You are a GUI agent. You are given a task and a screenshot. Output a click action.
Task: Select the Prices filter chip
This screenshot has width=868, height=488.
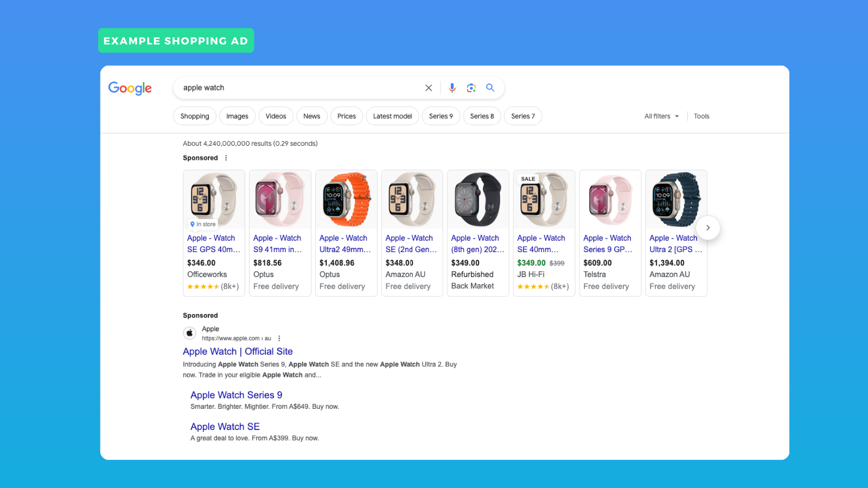click(347, 116)
